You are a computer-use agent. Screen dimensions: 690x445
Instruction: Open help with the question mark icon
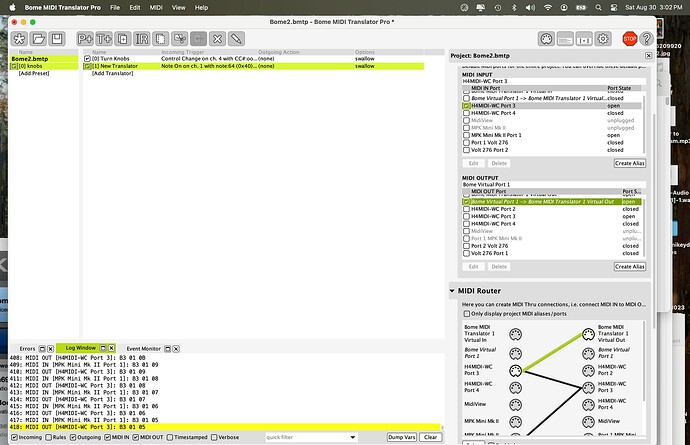646,39
